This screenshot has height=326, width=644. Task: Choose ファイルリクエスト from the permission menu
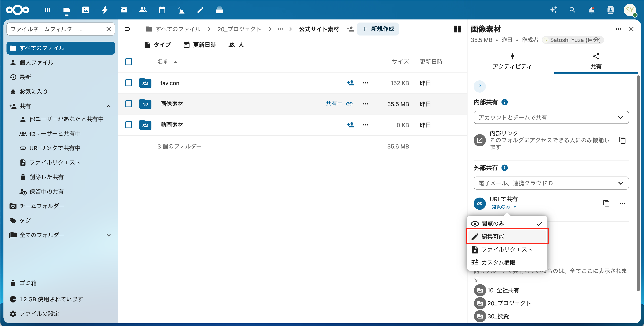[x=507, y=249]
